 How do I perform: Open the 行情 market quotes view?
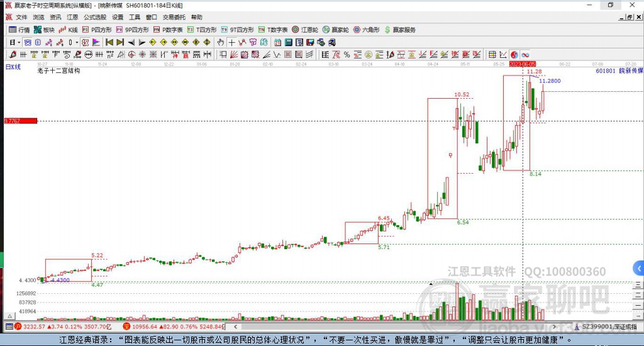[x=19, y=30]
